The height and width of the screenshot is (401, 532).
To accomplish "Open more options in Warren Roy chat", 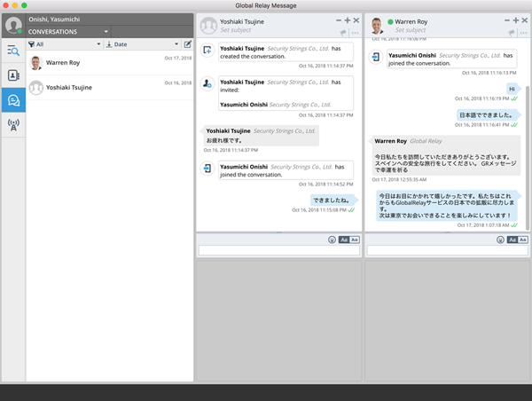I will pyautogui.click(x=523, y=33).
